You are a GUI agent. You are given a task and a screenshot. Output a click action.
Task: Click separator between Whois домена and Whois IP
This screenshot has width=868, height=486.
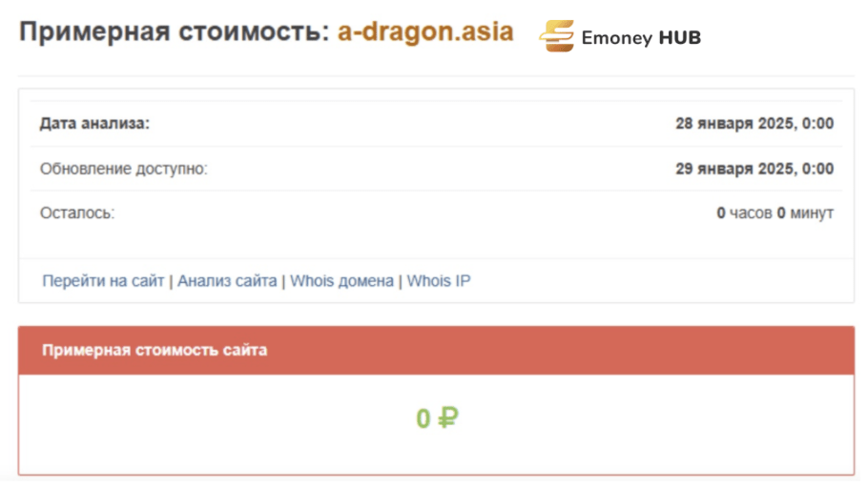pyautogui.click(x=401, y=281)
